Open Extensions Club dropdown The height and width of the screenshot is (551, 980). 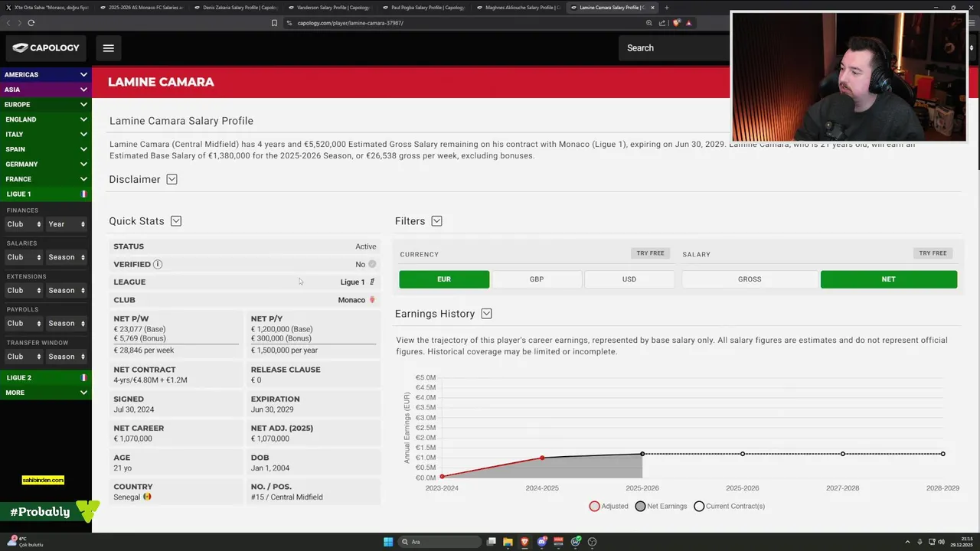click(23, 291)
